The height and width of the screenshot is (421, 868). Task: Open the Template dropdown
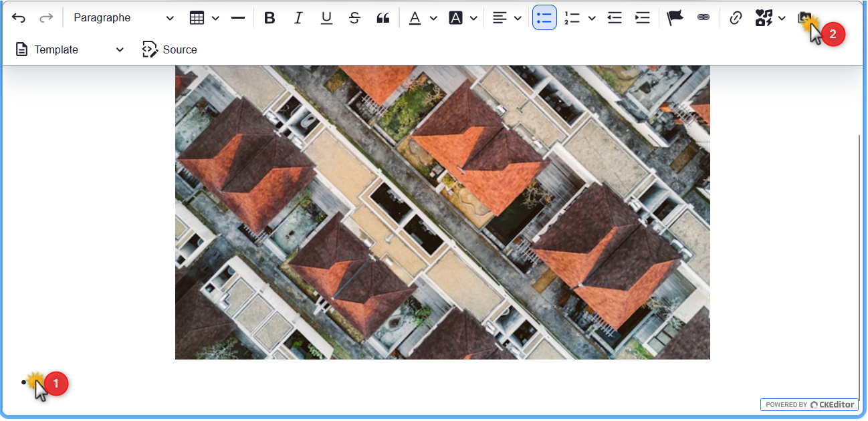tap(70, 49)
